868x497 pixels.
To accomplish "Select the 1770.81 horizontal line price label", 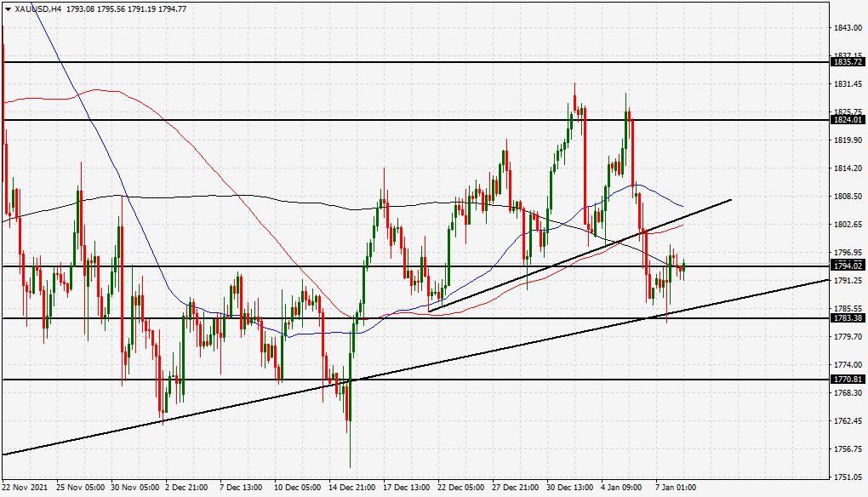I will click(848, 379).
